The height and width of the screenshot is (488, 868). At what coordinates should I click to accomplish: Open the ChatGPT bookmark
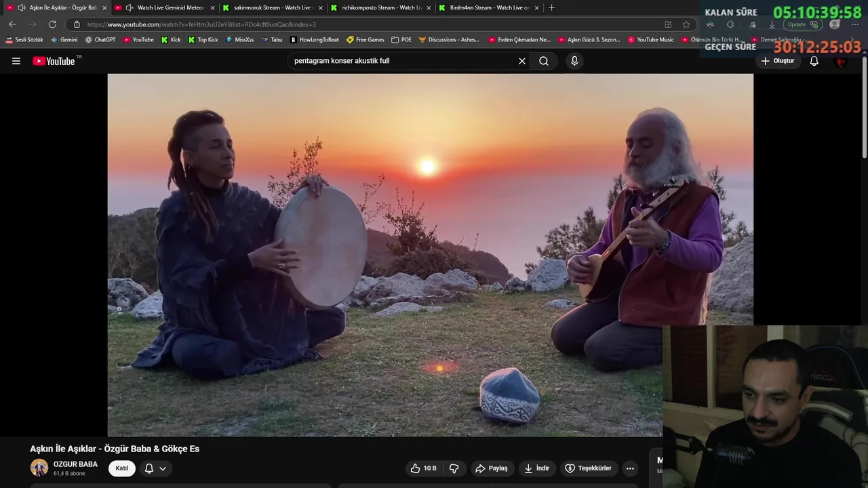pyautogui.click(x=100, y=40)
